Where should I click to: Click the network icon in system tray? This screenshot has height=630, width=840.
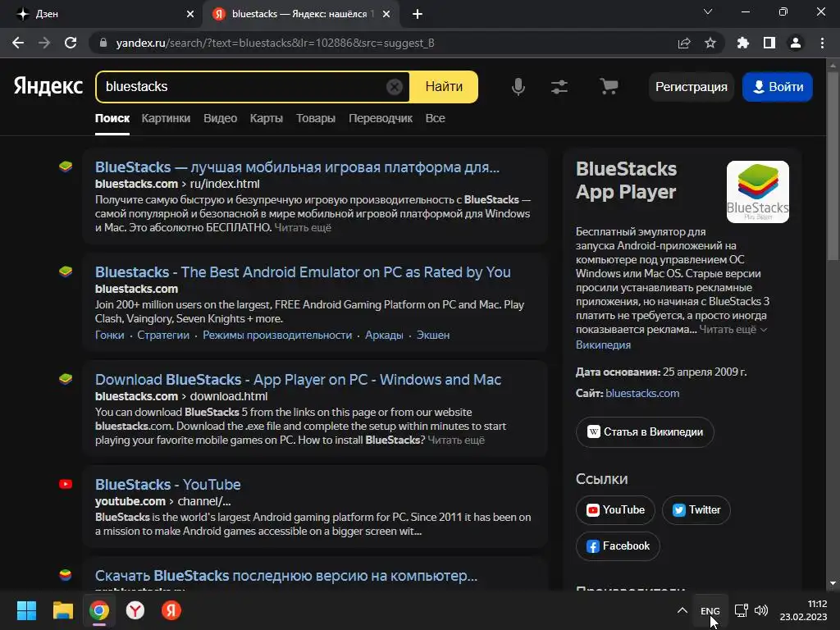(741, 610)
